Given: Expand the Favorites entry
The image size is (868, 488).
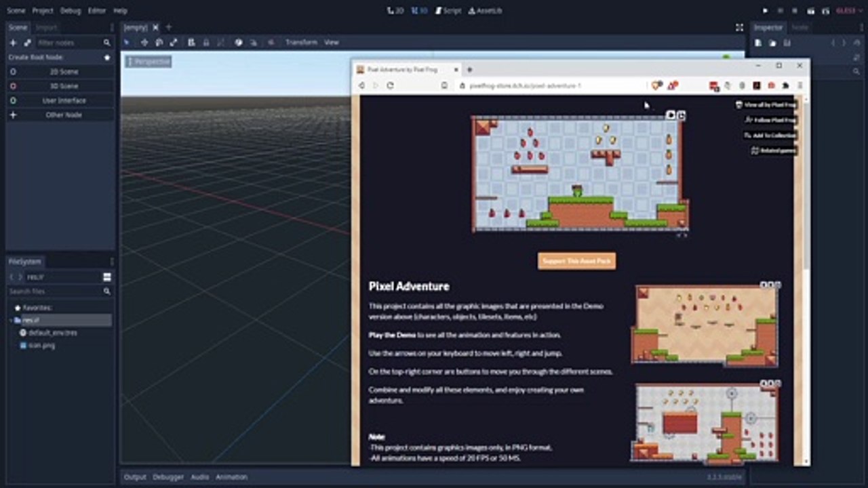Looking at the screenshot, I should 33,308.
